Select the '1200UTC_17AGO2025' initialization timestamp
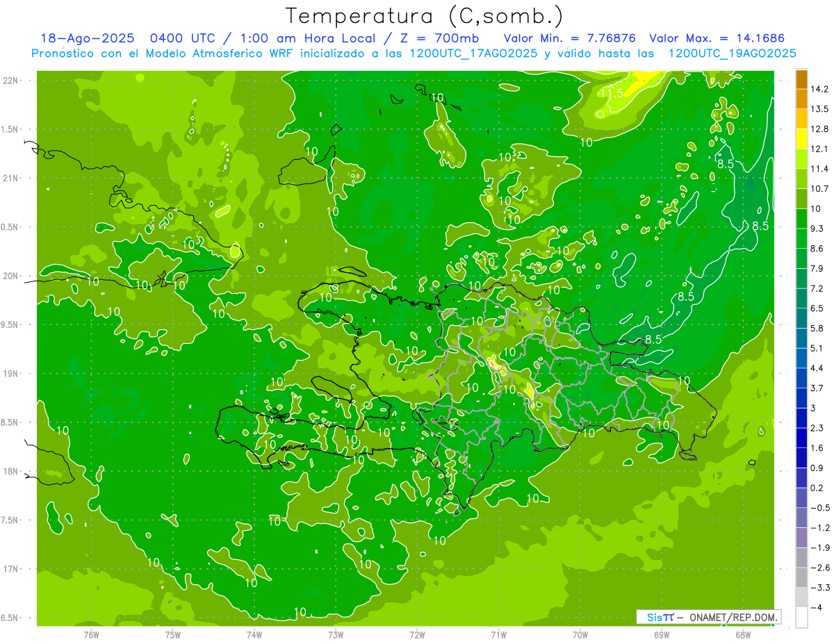The width and height of the screenshot is (834, 644). tap(475, 53)
